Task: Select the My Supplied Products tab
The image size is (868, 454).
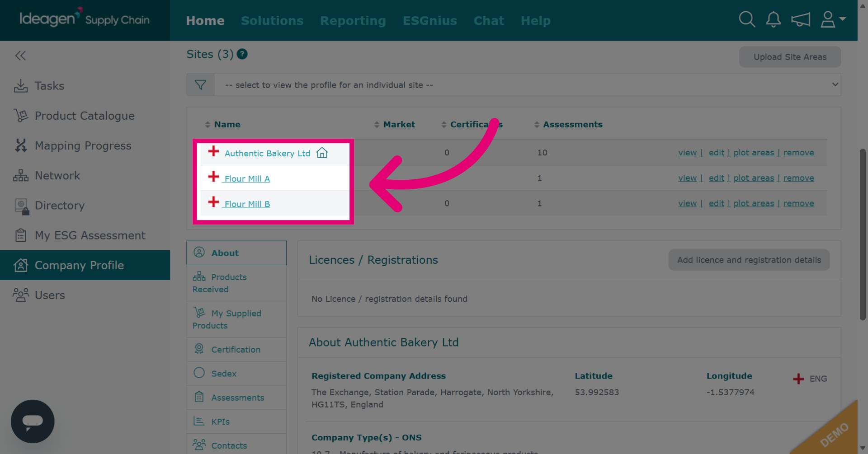Action: click(236, 319)
